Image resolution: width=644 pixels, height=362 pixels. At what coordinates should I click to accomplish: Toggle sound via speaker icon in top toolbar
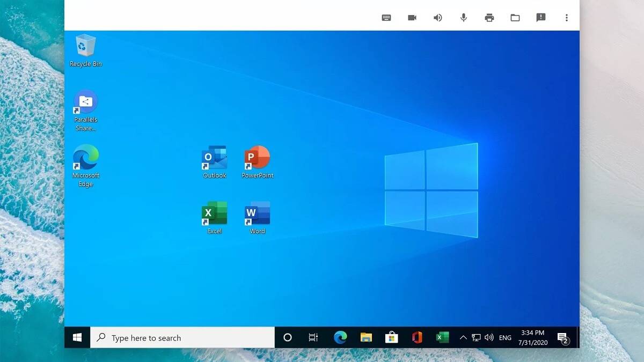[x=438, y=18]
